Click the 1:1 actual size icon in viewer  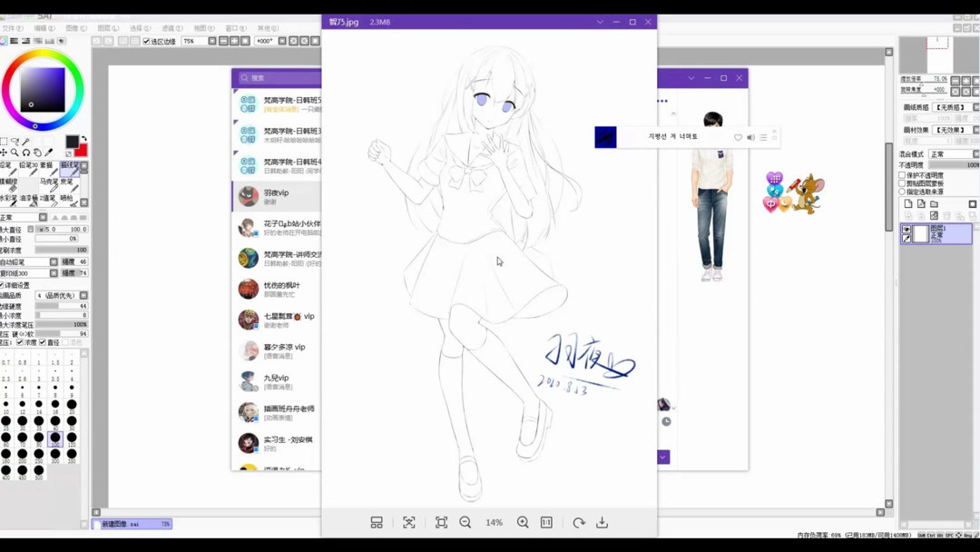point(546,522)
